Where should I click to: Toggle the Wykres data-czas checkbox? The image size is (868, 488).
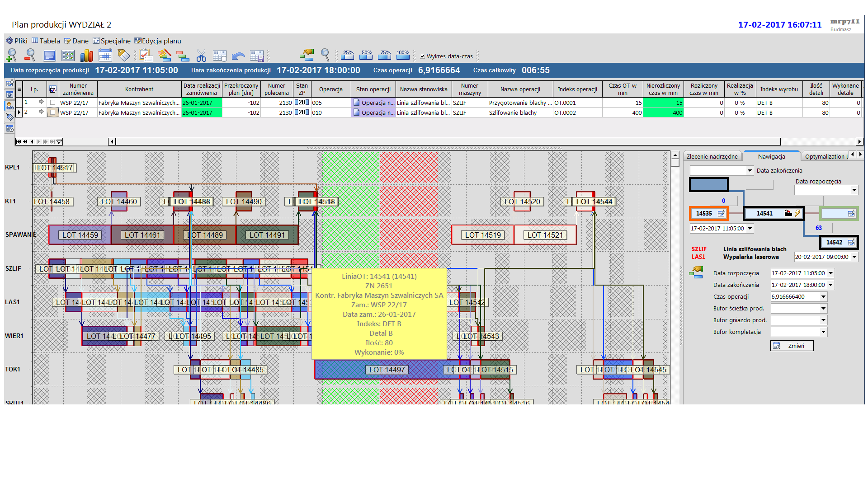pos(422,56)
